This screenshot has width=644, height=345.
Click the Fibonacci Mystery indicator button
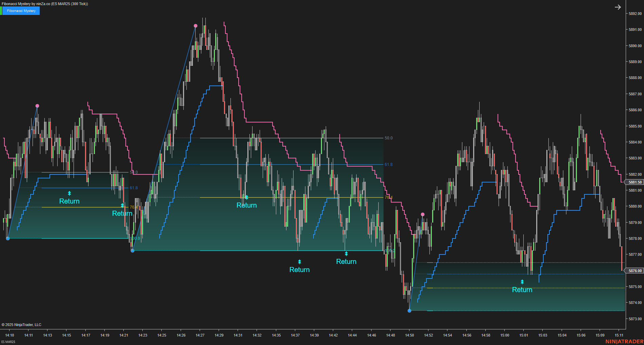[20, 11]
